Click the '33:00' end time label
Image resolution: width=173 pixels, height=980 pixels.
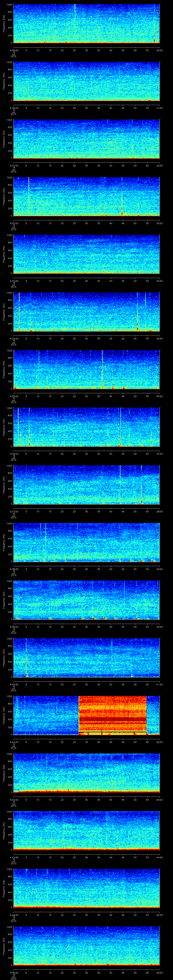(x=159, y=223)
